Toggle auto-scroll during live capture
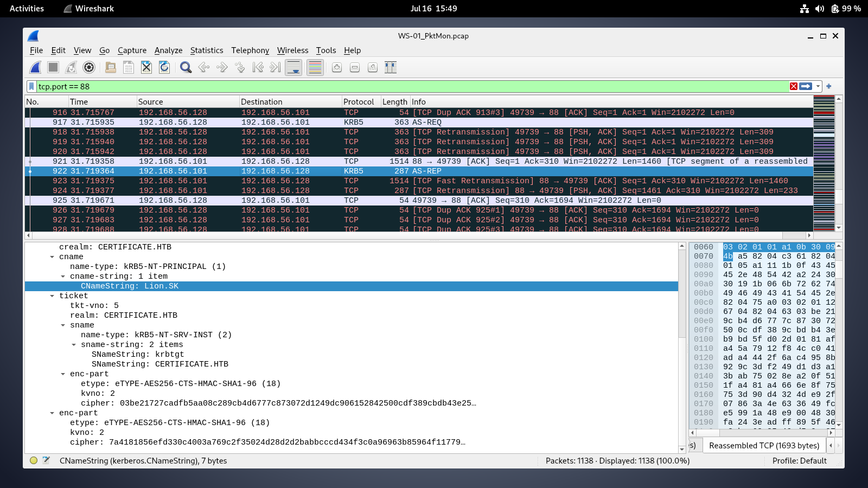 click(293, 67)
